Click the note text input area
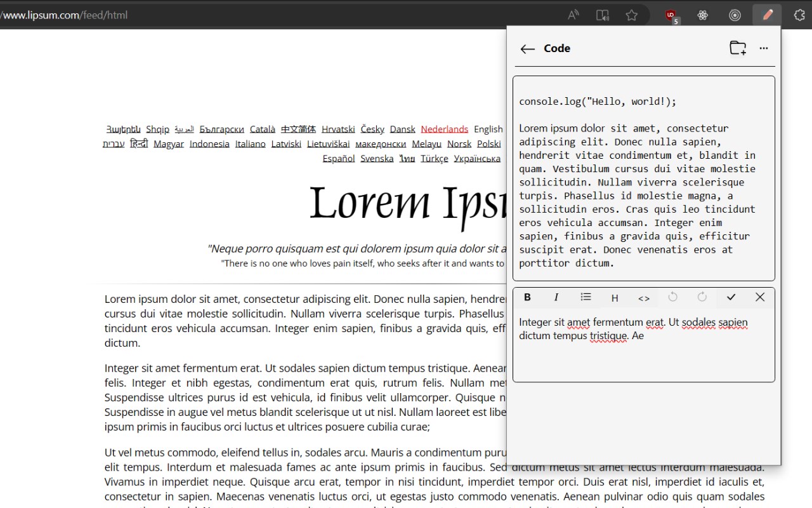Image resolution: width=812 pixels, height=508 pixels. pyautogui.click(x=643, y=356)
